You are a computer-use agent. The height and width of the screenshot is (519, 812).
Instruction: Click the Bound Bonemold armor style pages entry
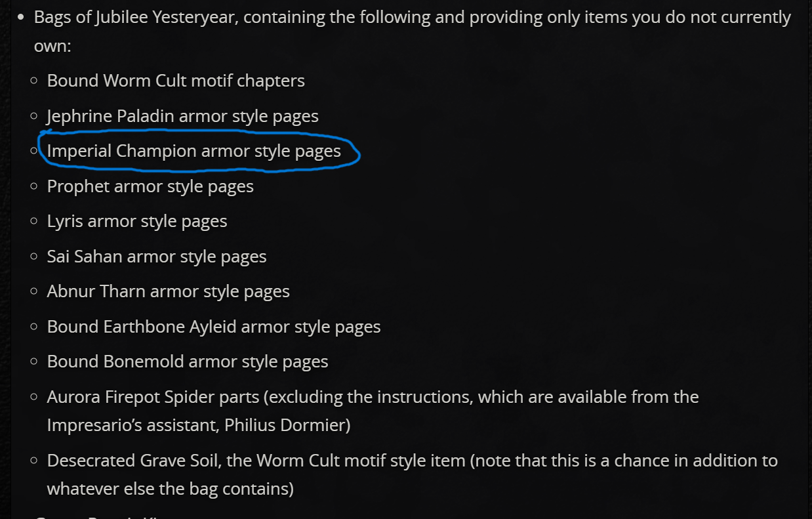click(x=188, y=362)
